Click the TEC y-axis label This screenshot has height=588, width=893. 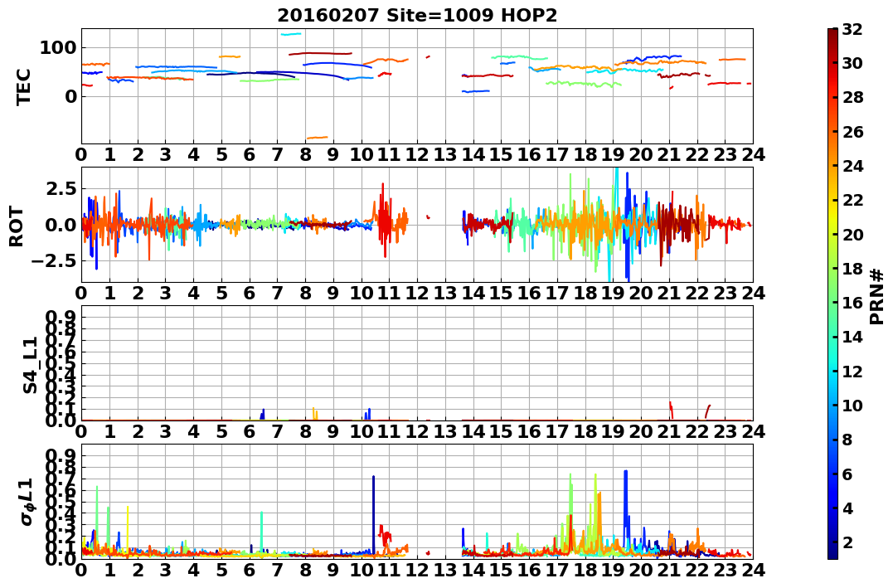click(x=23, y=86)
